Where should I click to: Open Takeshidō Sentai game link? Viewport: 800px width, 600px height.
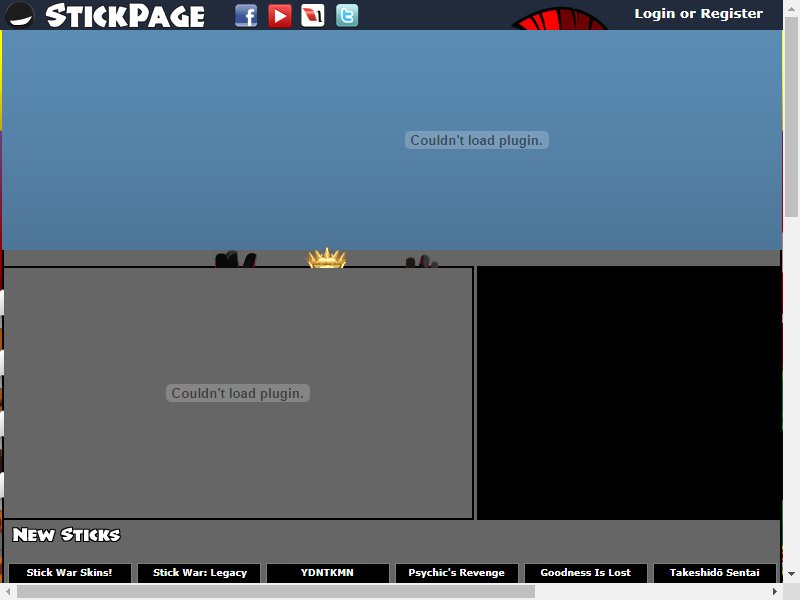point(714,572)
